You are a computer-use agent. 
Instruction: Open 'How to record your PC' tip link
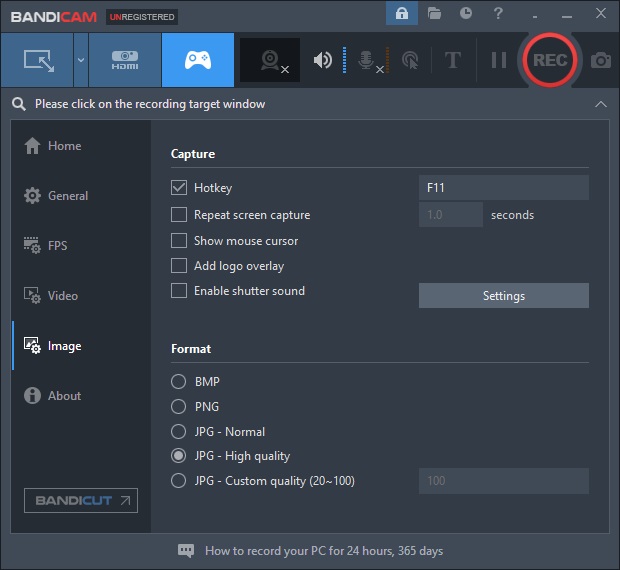[x=324, y=551]
